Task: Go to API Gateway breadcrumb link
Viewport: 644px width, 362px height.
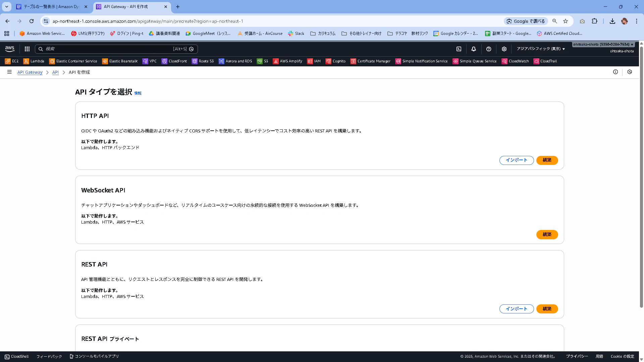Action: click(30, 72)
